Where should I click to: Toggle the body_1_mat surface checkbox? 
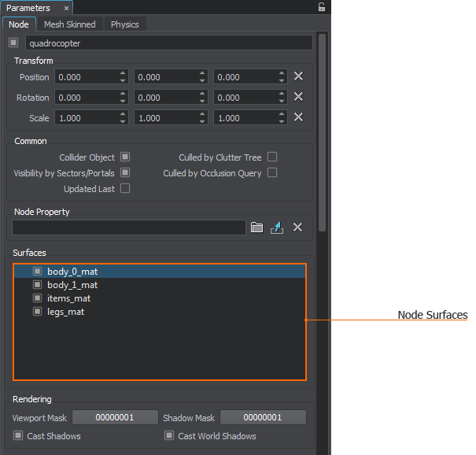pos(37,285)
